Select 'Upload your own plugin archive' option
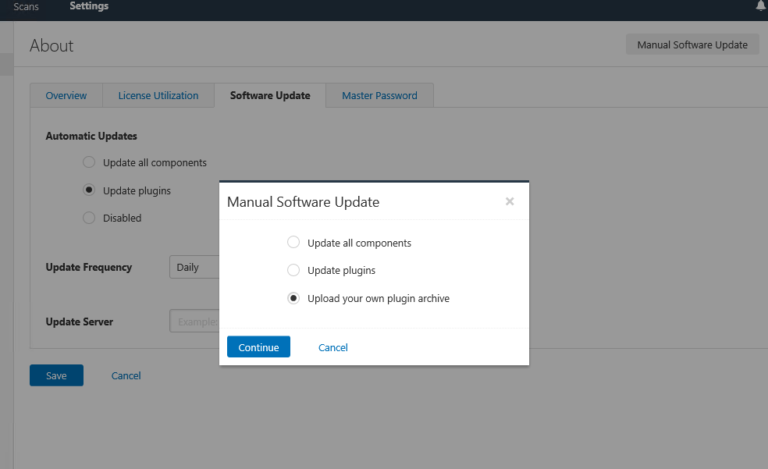Viewport: 768px width, 469px height. pyautogui.click(x=293, y=298)
